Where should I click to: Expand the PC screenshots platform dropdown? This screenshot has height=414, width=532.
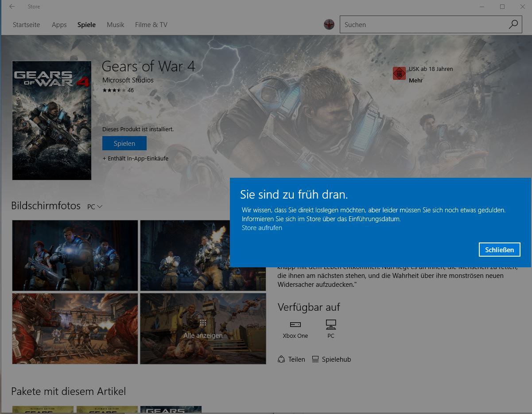[95, 207]
